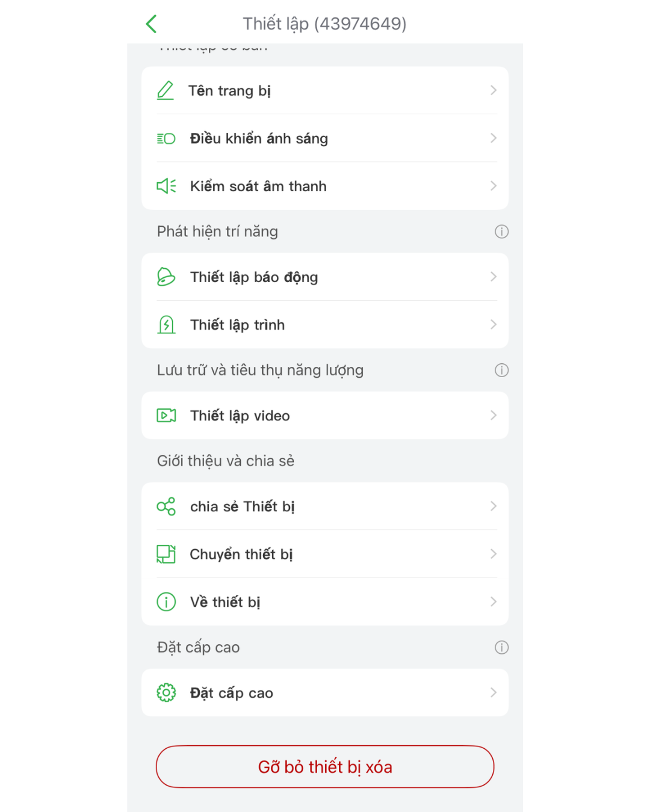Open the Điều khiển ánh sáng menu item

(325, 138)
